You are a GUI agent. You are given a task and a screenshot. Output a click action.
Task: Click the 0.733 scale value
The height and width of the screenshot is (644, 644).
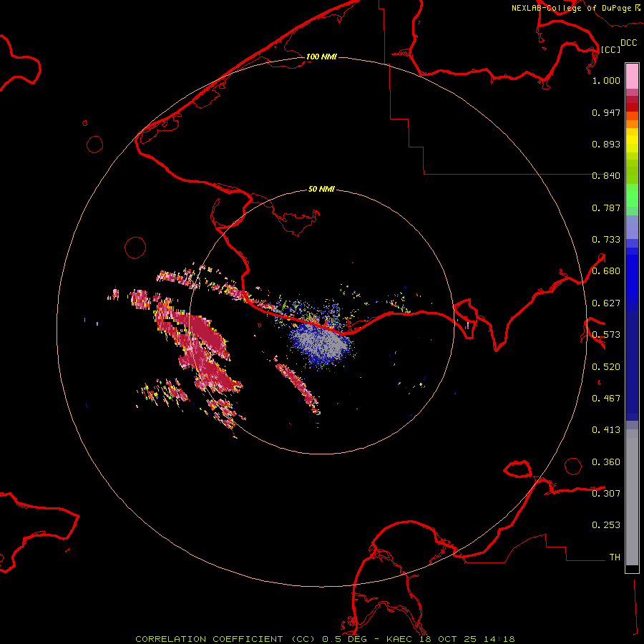coord(606,240)
